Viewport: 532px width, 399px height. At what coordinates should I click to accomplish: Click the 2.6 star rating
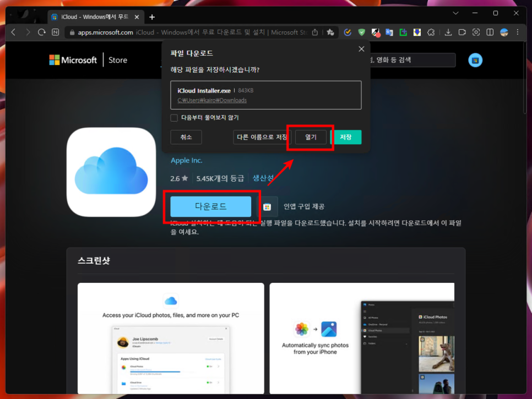click(179, 178)
